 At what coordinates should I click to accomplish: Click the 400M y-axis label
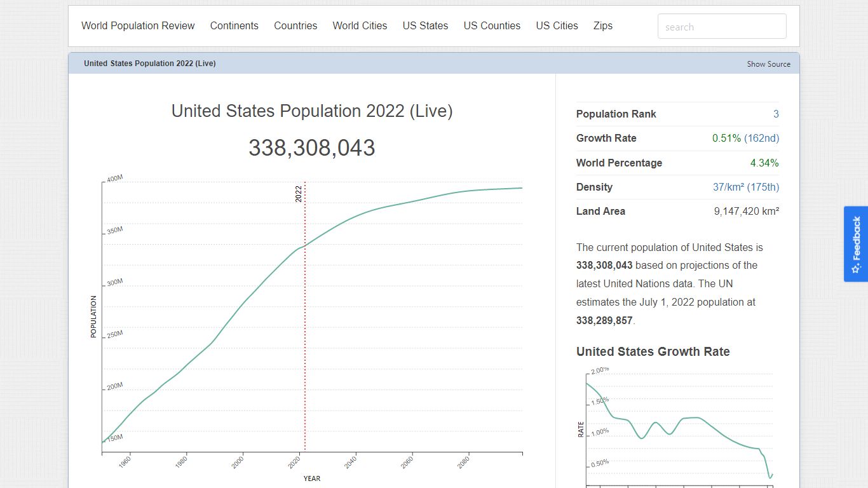(114, 179)
